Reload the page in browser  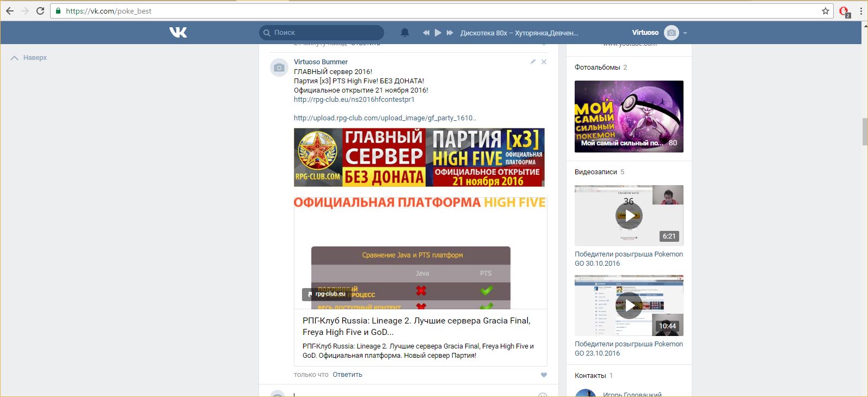pos(40,11)
